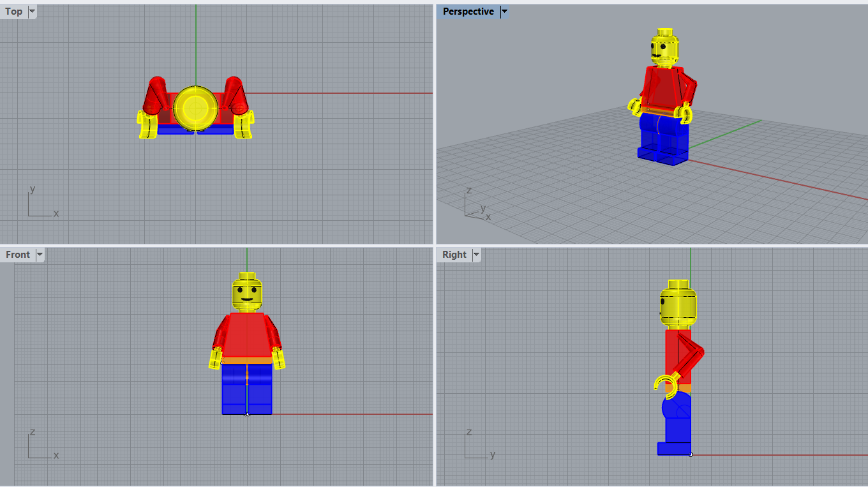Image resolution: width=868 pixels, height=487 pixels.
Task: Select the yellow hand in Right viewport
Action: (668, 385)
